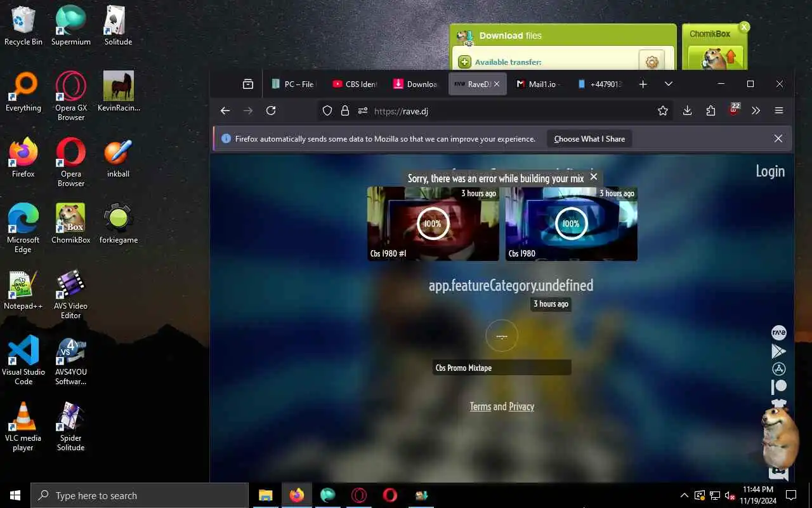The height and width of the screenshot is (508, 812).
Task: Close the ChomikBox hamster widget
Action: tap(744, 27)
